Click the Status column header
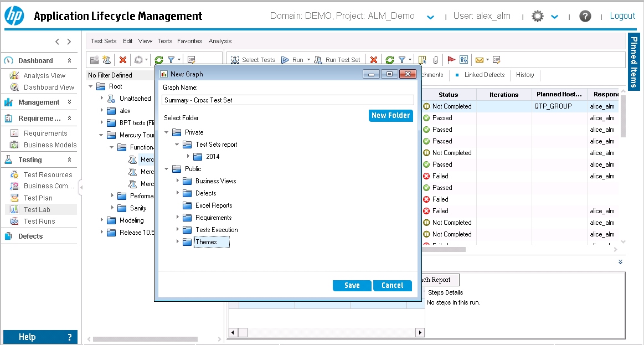Viewport: 644px width, 345px height. (x=448, y=95)
